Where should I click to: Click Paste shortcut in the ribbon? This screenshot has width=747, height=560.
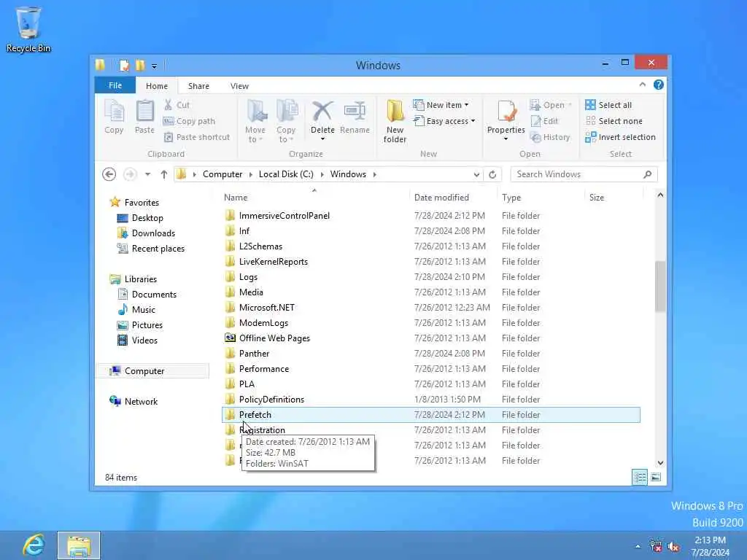tap(197, 137)
